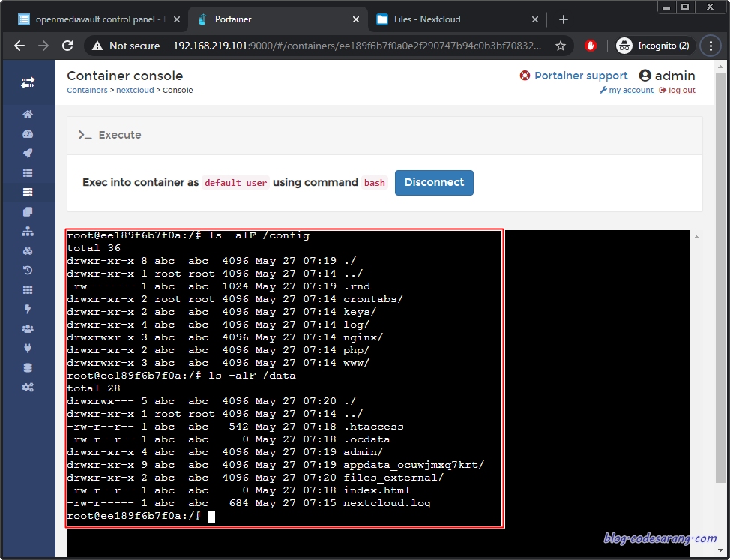
Task: Close the Files - Nextcloud tab
Action: click(535, 19)
